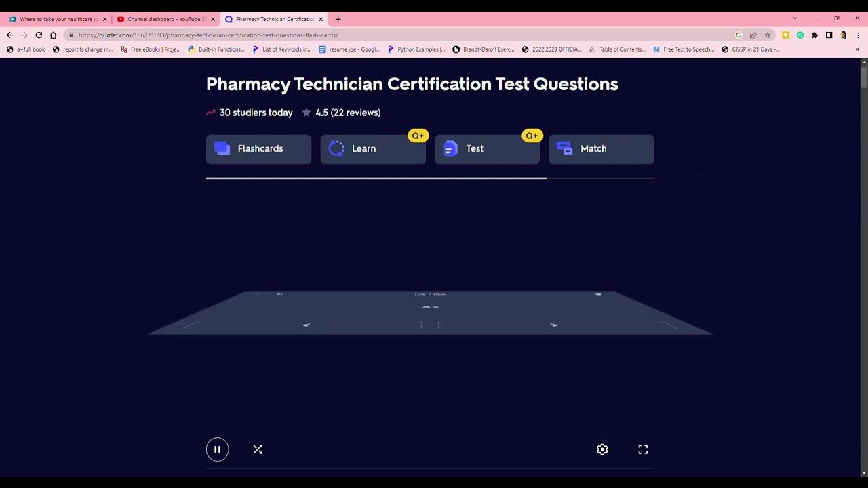Open the a+full book bookmark
This screenshot has width=868, height=488.
click(26, 49)
